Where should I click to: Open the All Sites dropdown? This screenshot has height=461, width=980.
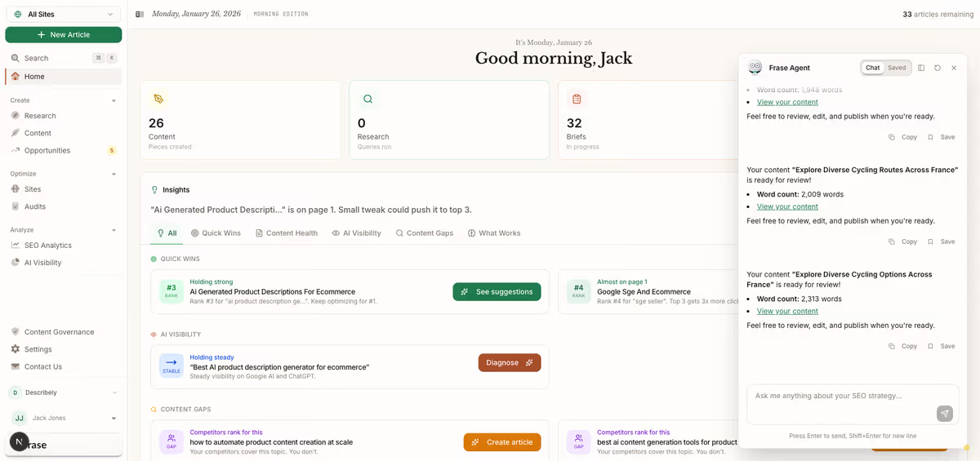click(63, 14)
